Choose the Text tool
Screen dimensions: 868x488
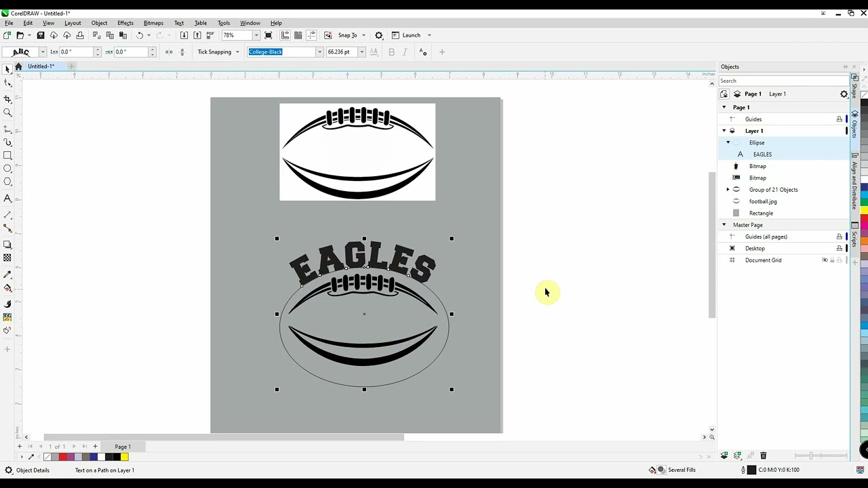(x=7, y=199)
